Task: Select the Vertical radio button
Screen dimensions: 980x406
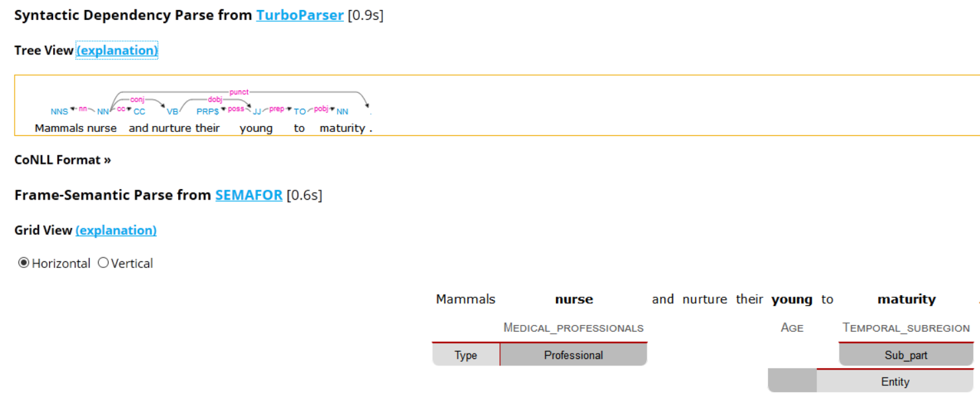Action: tap(103, 263)
